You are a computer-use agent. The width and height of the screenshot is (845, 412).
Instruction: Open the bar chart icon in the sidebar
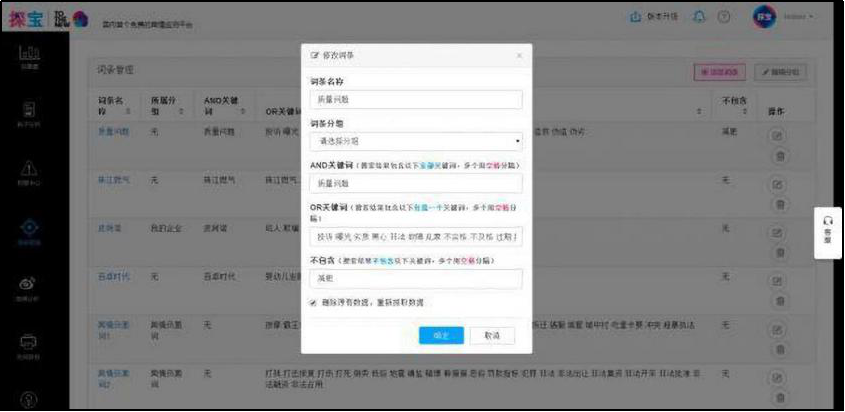[30, 53]
